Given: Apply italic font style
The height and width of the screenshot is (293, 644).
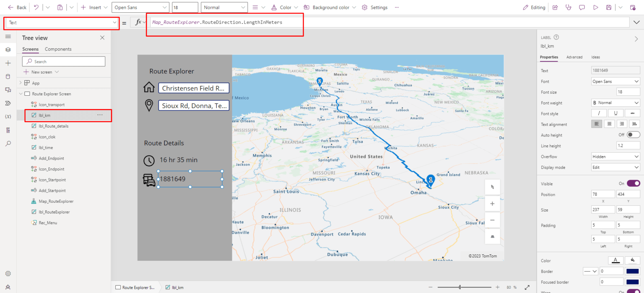Looking at the screenshot, I should [x=599, y=113].
